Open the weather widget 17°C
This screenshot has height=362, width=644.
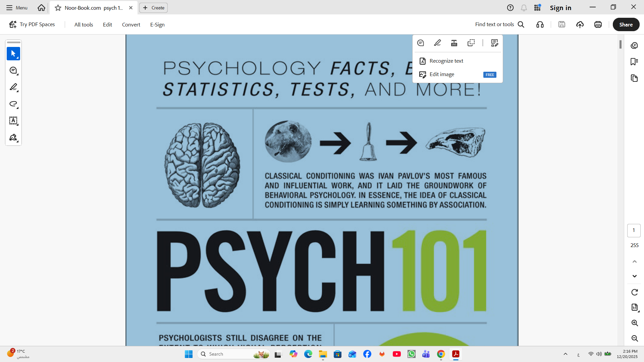(18, 354)
